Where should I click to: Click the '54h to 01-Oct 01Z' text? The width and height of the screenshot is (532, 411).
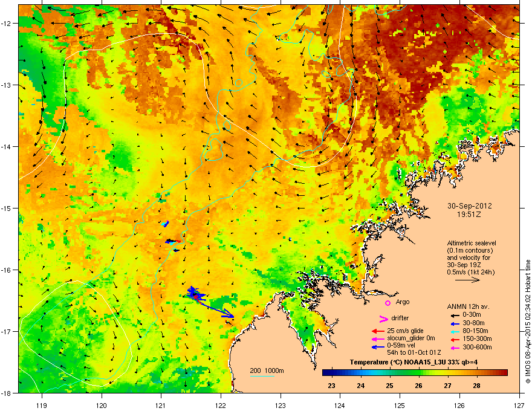point(414,352)
